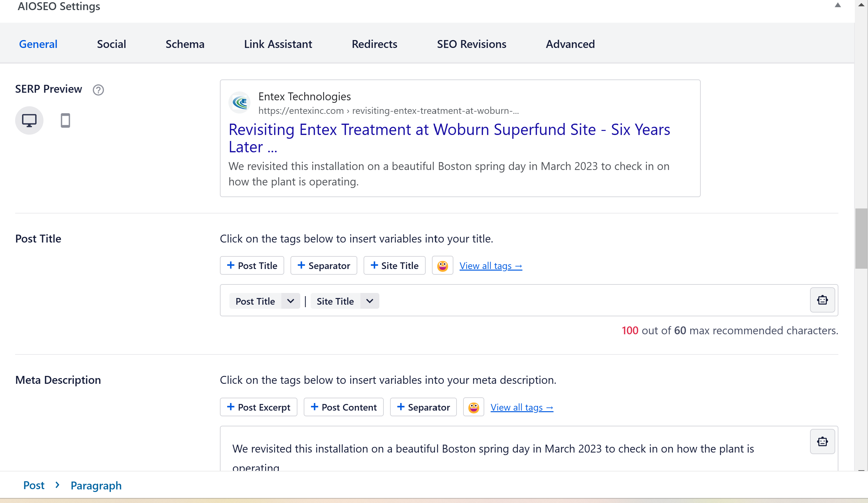Insert Separator tag into title
The height and width of the screenshot is (503, 868).
324,266
